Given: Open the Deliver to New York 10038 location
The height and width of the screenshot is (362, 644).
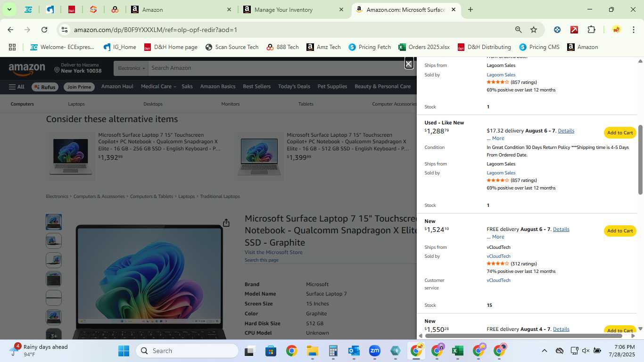Looking at the screenshot, I should click(x=78, y=68).
